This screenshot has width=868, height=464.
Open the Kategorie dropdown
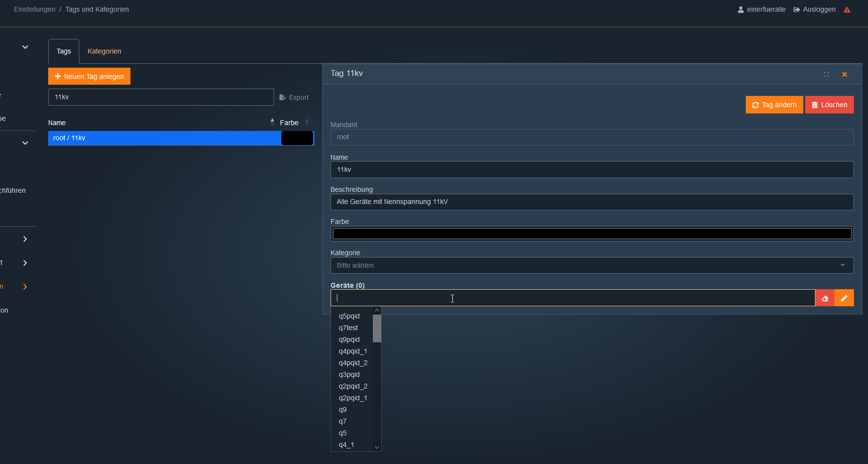click(x=591, y=265)
